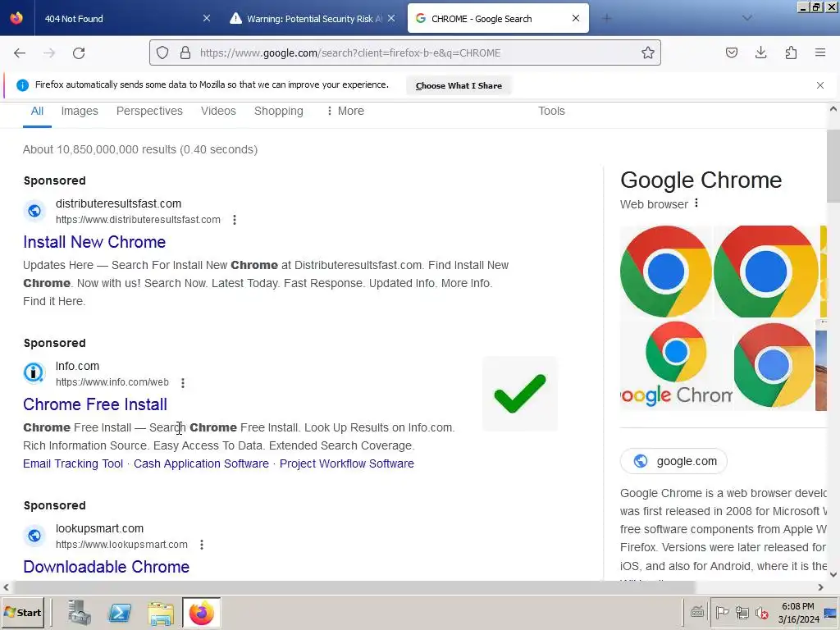Viewport: 840px width, 630px height.
Task: Open the Firefox hamburger menu
Action: pyautogui.click(x=820, y=52)
